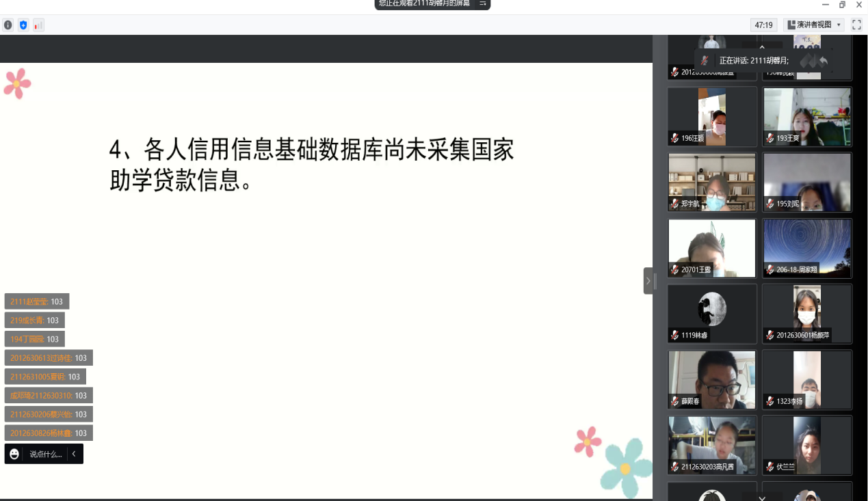Click chat message from 2012630826杨林鑫
Viewport: 868px width, 501px height.
click(x=49, y=433)
